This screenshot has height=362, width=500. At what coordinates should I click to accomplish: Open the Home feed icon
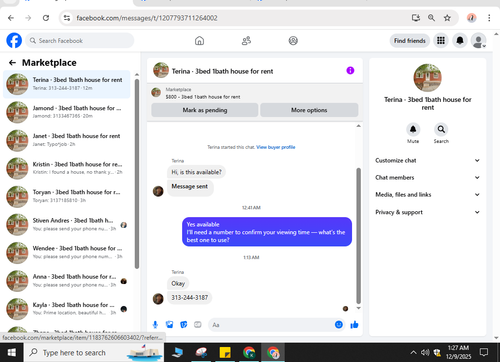click(199, 41)
